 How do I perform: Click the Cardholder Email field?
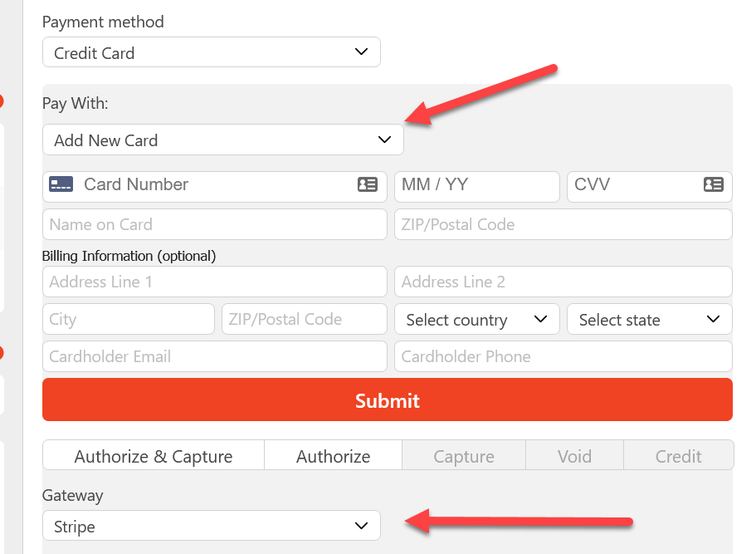pos(215,356)
